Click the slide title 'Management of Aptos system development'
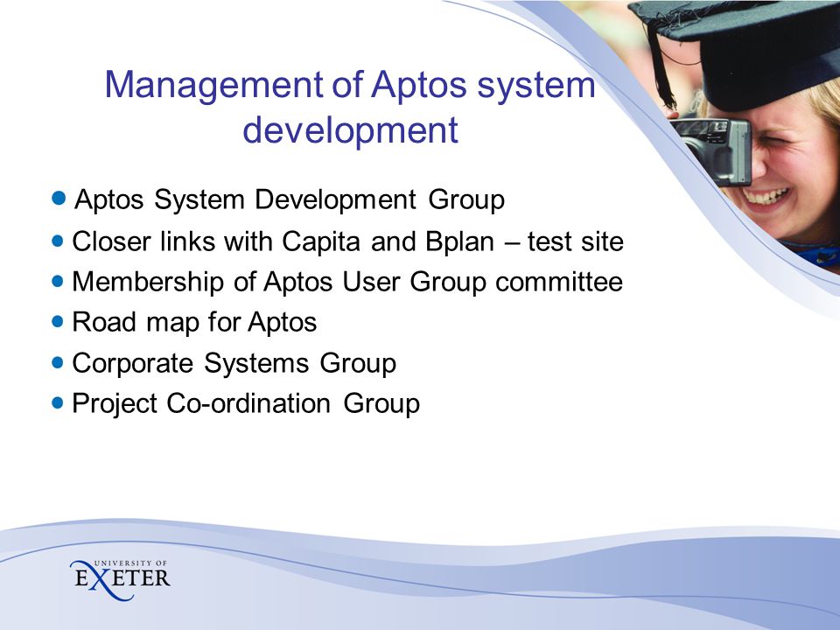840x630 pixels. (350, 107)
